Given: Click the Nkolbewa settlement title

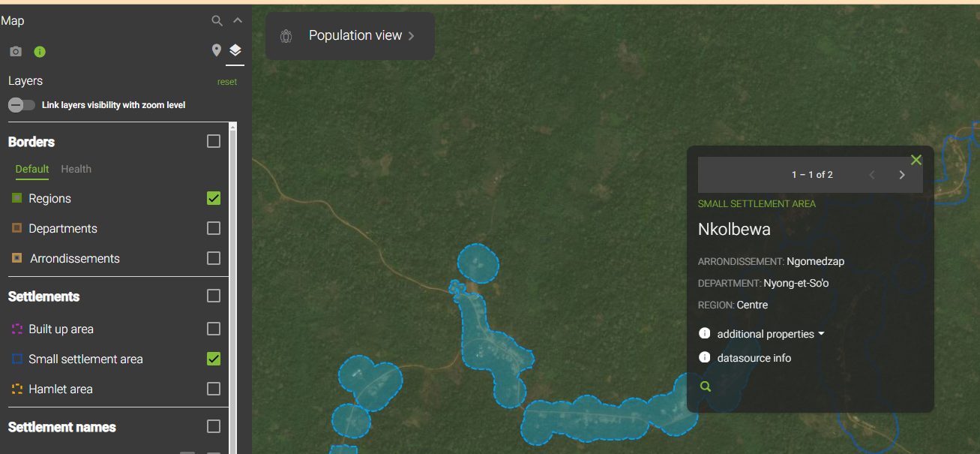Looking at the screenshot, I should click(734, 229).
